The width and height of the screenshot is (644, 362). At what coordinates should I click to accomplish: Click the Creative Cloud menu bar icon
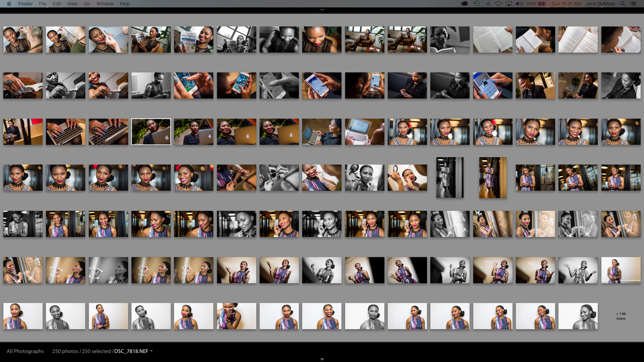coord(465,4)
